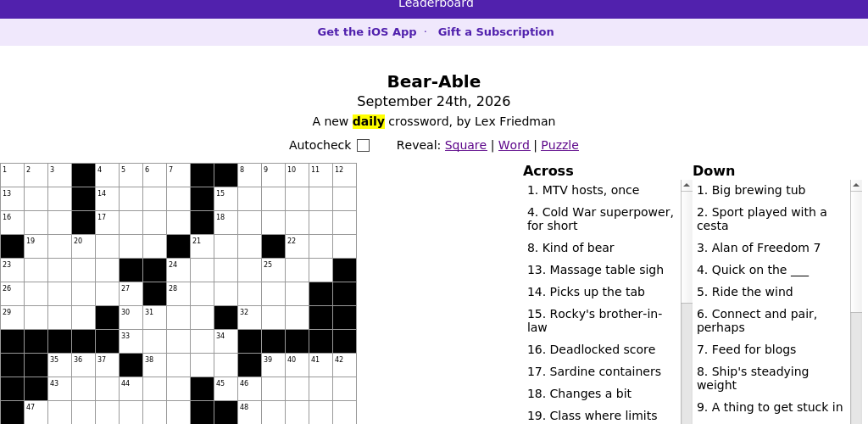
Task: Open the Gift a Subscription link
Action: coord(495,31)
